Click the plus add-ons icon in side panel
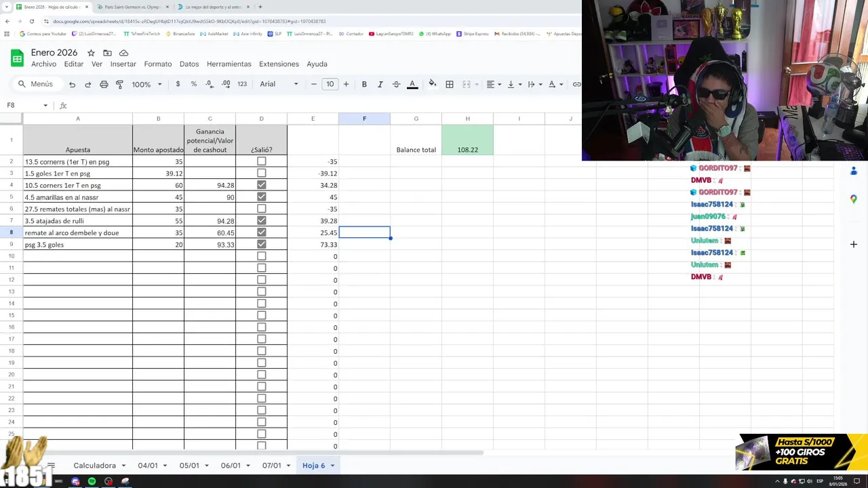The width and height of the screenshot is (868, 488). pos(854,244)
